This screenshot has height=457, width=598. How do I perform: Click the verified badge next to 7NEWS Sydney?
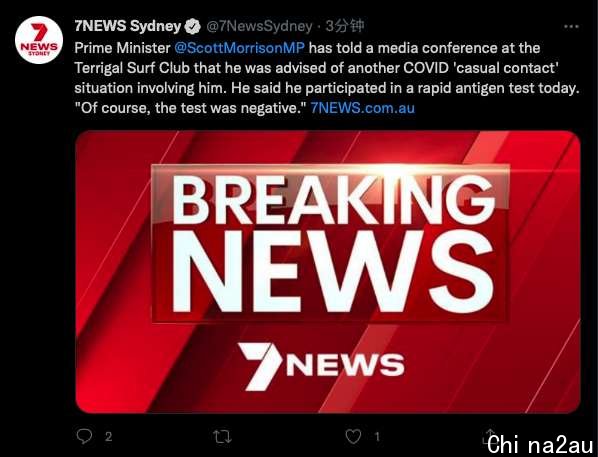[x=192, y=26]
